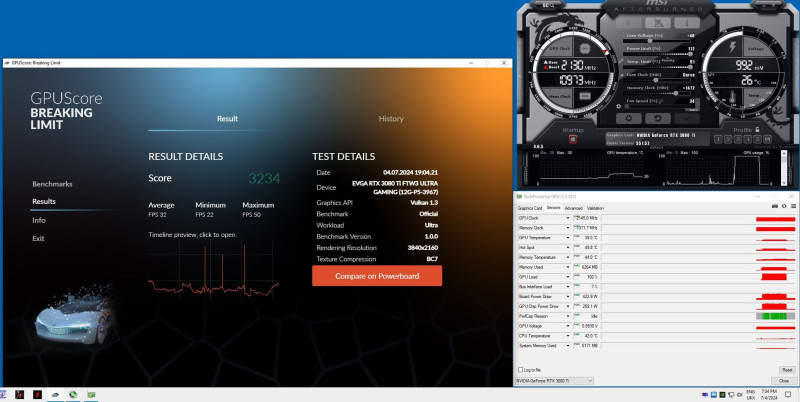This screenshot has width=800, height=402.
Task: Toggle Afterburner profile lock icon
Action: pos(757,130)
